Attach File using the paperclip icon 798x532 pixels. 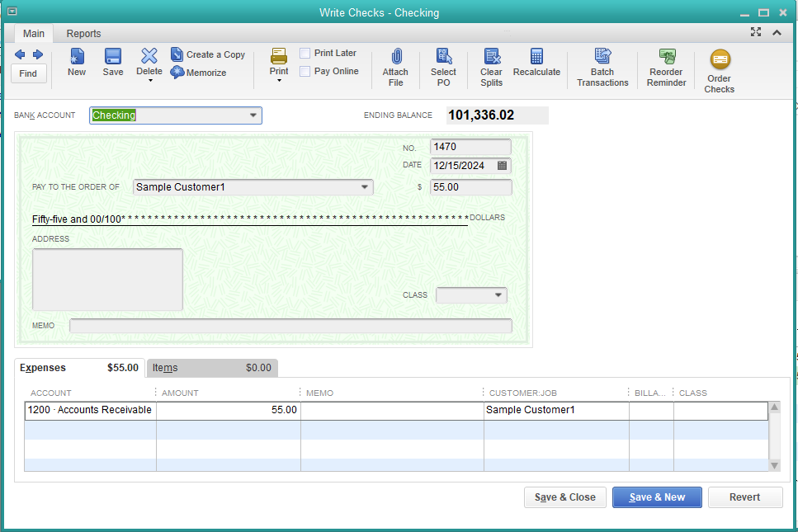pyautogui.click(x=396, y=56)
